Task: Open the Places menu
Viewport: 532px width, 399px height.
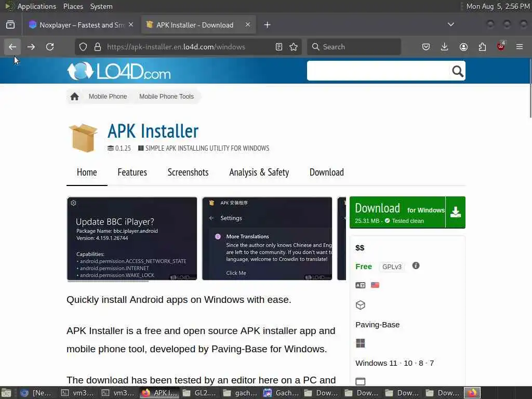Action: [x=73, y=6]
